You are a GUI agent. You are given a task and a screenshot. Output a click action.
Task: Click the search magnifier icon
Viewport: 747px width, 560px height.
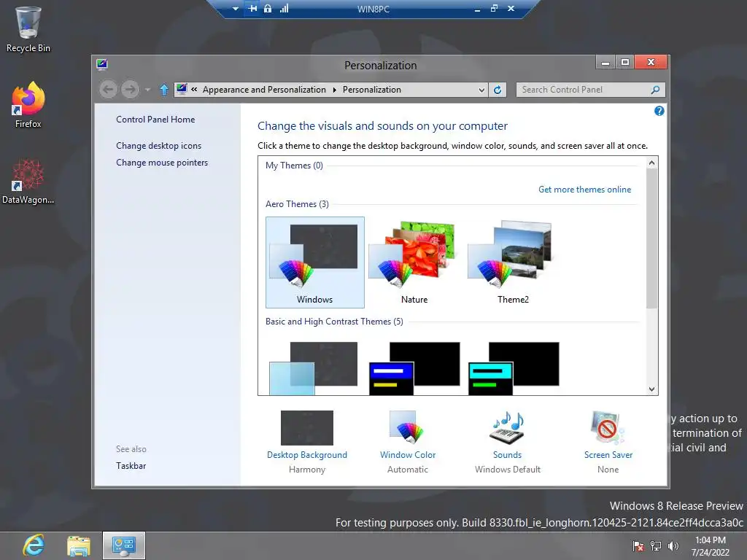click(x=656, y=90)
